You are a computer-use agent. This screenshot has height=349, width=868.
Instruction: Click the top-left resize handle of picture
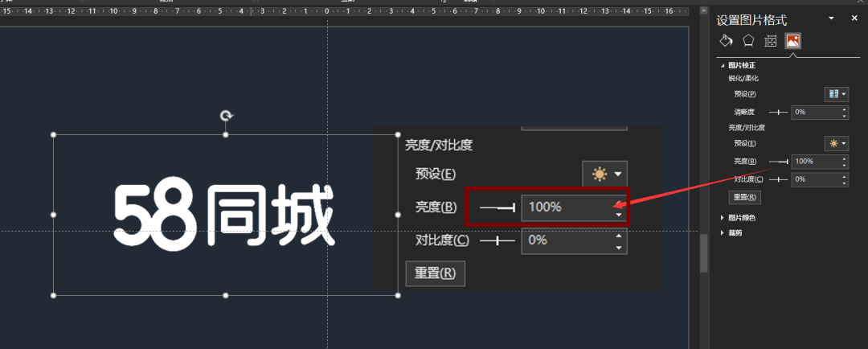point(54,134)
